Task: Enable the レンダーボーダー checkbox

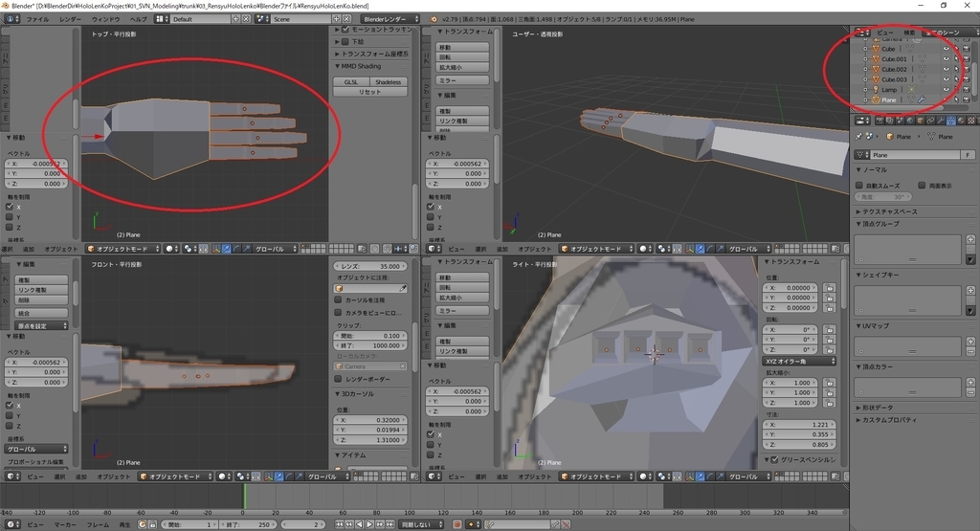Action: (338, 379)
